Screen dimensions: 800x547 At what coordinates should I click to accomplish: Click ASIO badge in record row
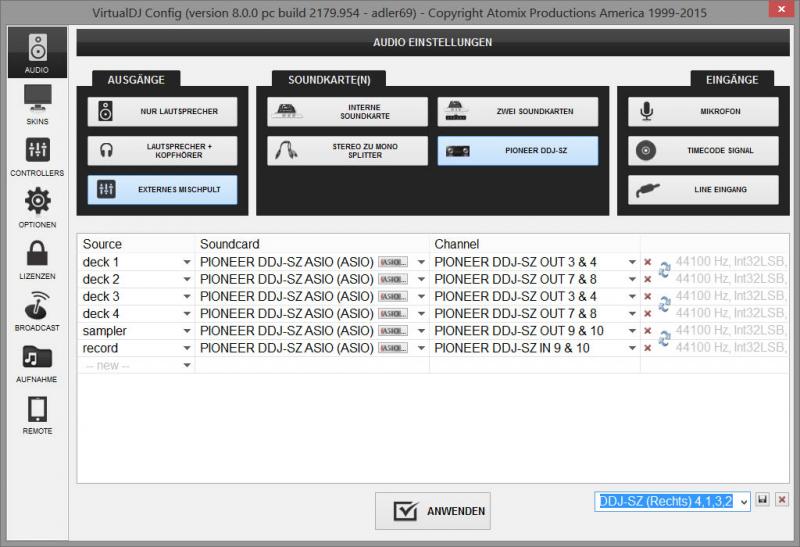(x=393, y=348)
